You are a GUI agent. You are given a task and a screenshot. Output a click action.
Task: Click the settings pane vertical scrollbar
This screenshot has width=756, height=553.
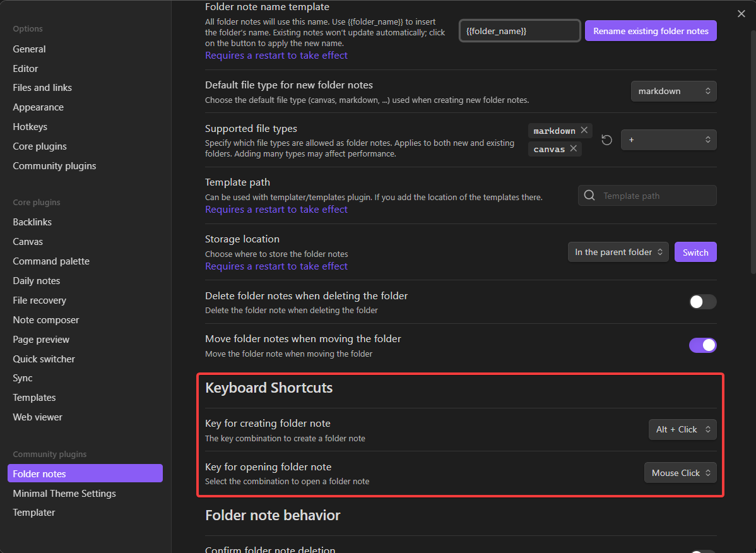[x=752, y=152]
